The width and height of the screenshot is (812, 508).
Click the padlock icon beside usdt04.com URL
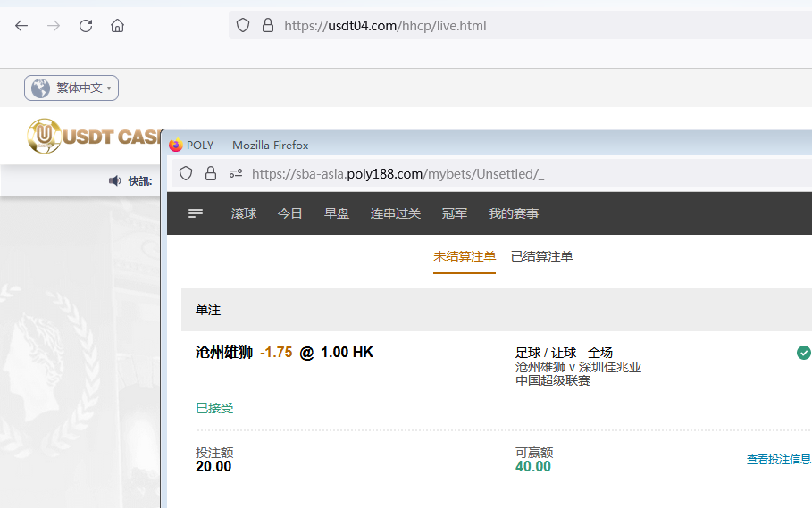coord(268,25)
